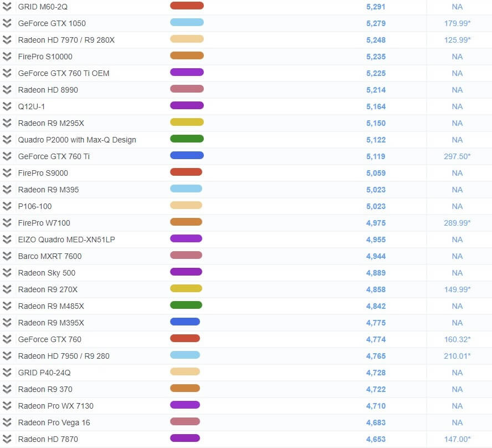Open Radeon HD 7950 / R9 280 link
This screenshot has width=492, height=448.
pyautogui.click(x=64, y=356)
